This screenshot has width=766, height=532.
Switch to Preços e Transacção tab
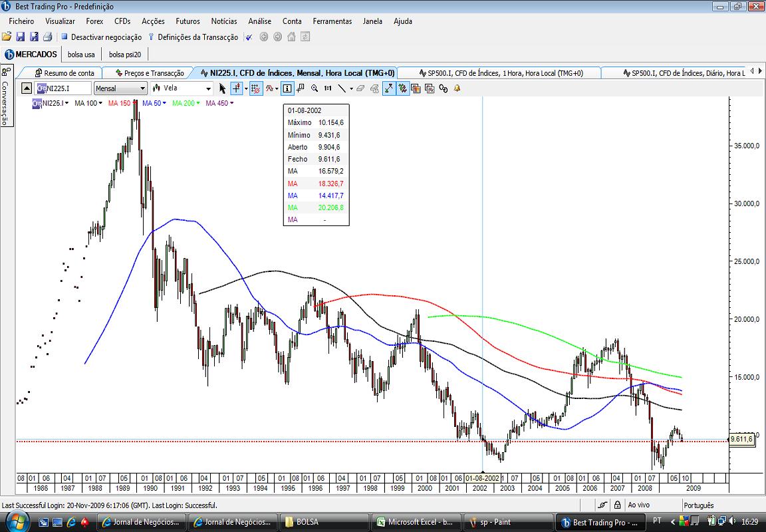click(150, 72)
